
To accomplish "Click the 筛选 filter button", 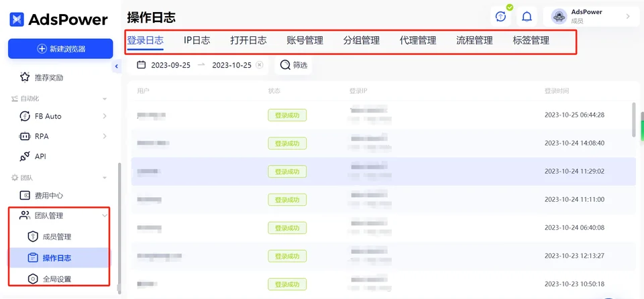I will pos(293,65).
